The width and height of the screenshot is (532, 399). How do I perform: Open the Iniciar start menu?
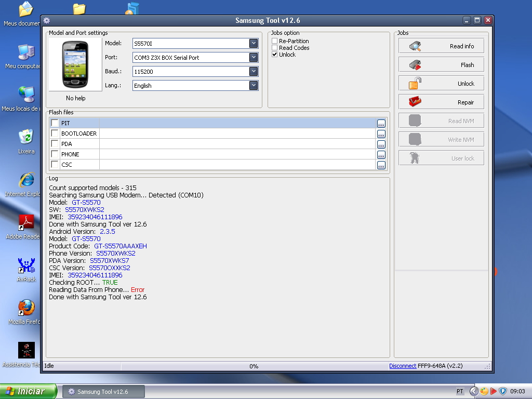(x=29, y=391)
